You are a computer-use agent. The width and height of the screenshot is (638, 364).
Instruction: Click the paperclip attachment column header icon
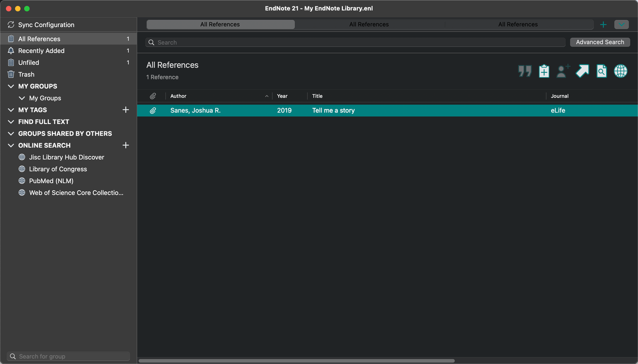point(153,96)
